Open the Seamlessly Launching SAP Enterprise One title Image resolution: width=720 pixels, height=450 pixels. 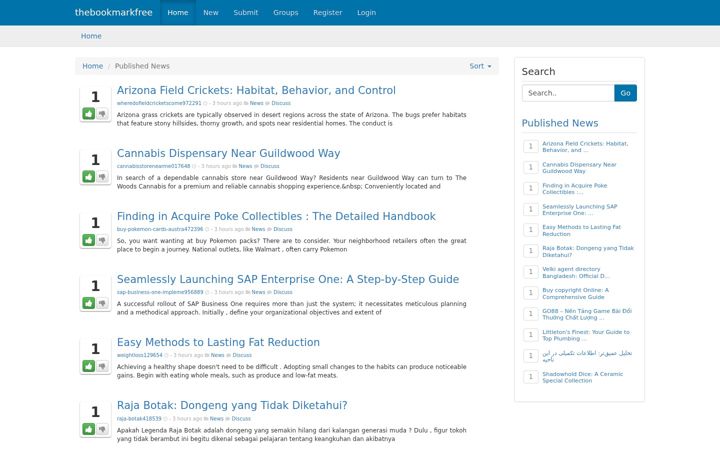tap(287, 279)
